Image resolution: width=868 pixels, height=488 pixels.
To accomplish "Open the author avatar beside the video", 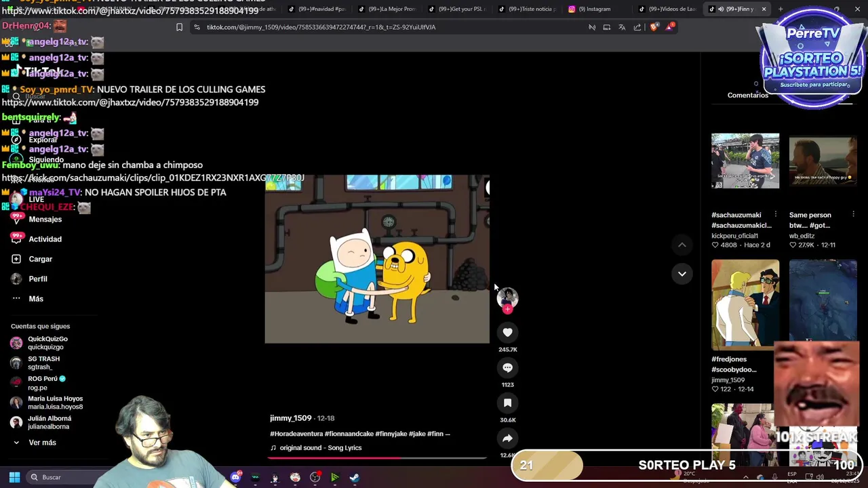I will 507,297.
